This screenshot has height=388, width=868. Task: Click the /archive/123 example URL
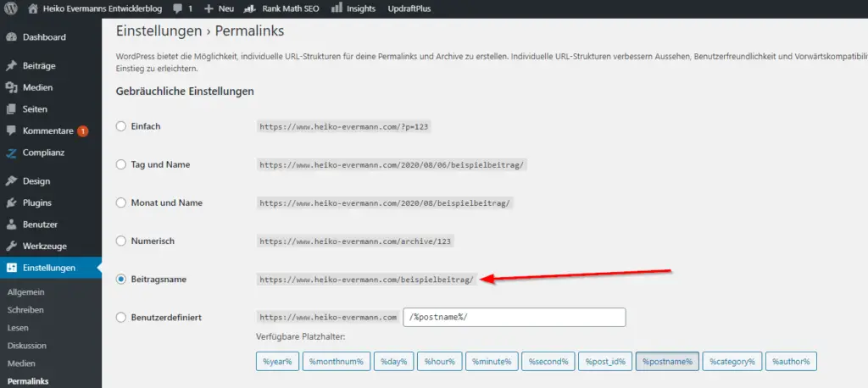(356, 241)
